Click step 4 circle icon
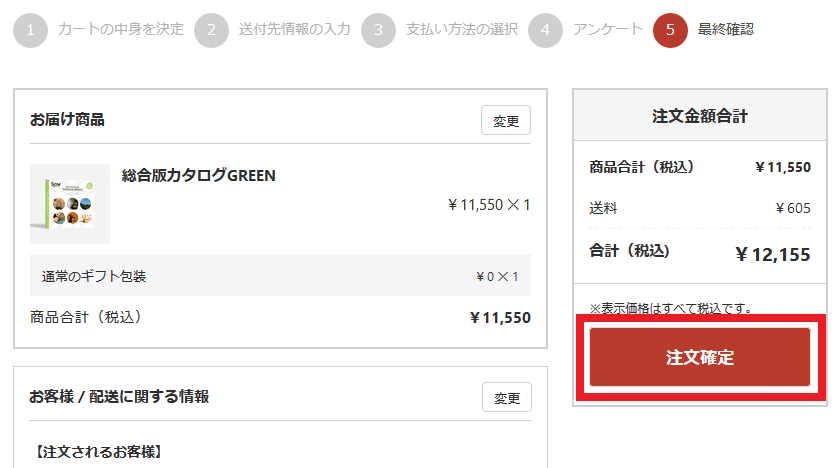 coord(545,30)
